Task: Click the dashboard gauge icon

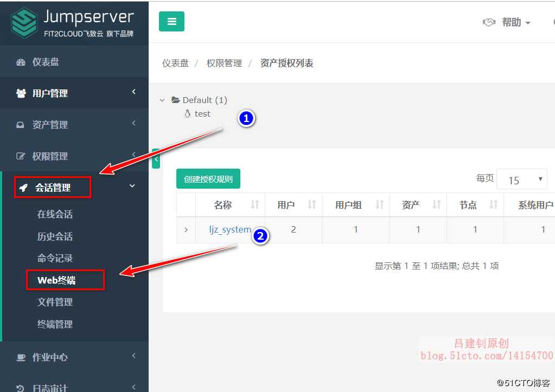Action: coord(21,62)
